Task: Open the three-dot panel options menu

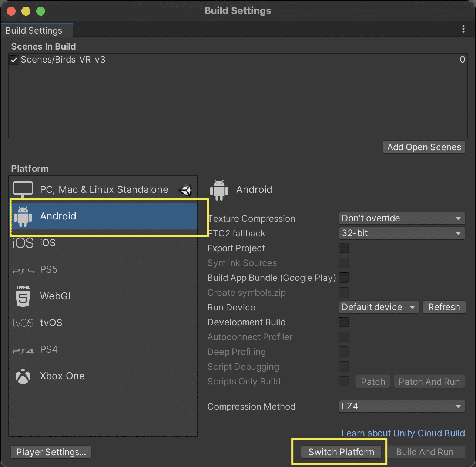Action: point(463,29)
